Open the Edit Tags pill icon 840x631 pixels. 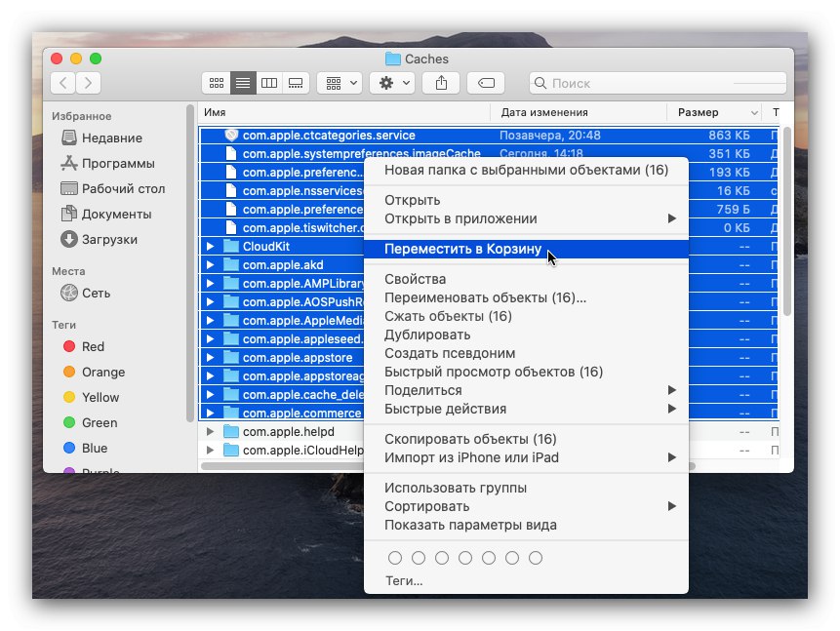(x=486, y=83)
